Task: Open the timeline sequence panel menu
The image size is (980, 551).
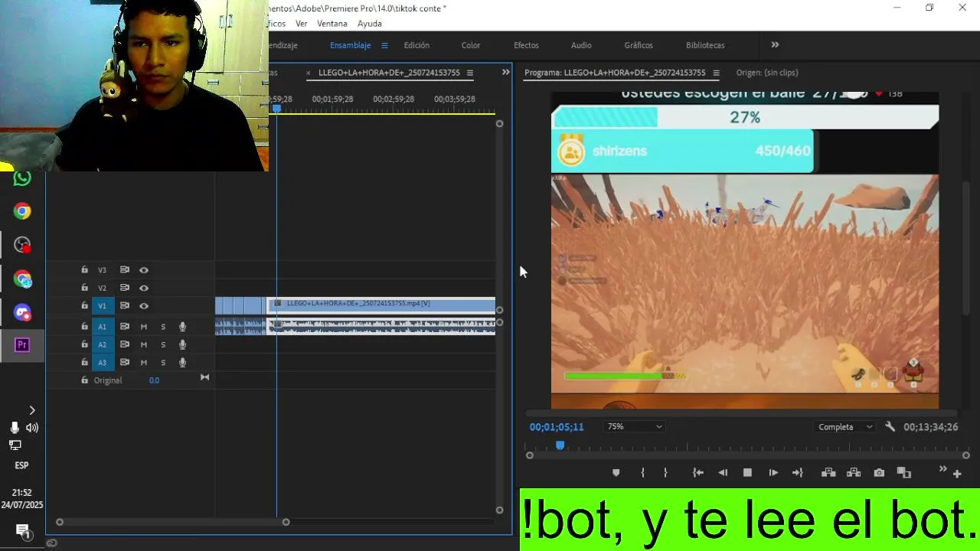Action: click(x=470, y=73)
